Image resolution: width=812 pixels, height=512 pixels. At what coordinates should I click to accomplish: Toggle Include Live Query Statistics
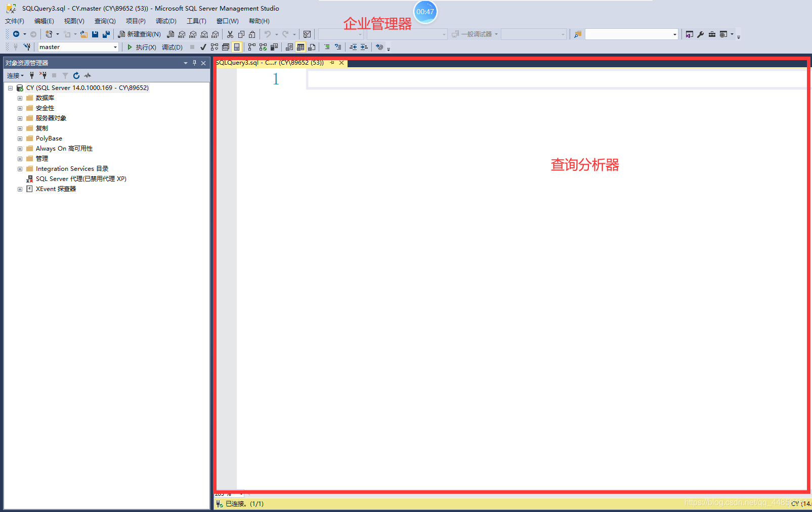click(x=263, y=47)
